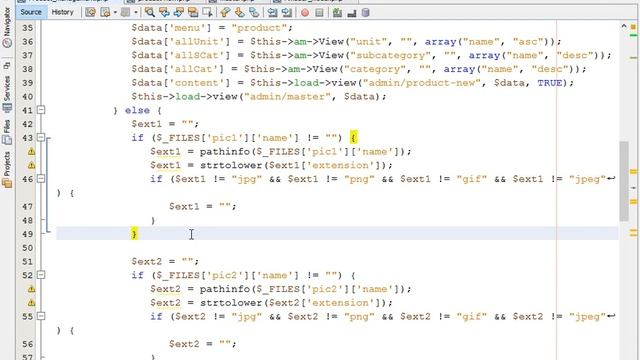Click the warning icon on the $ext2 strtolower line
640x360 pixels.
tap(31, 303)
